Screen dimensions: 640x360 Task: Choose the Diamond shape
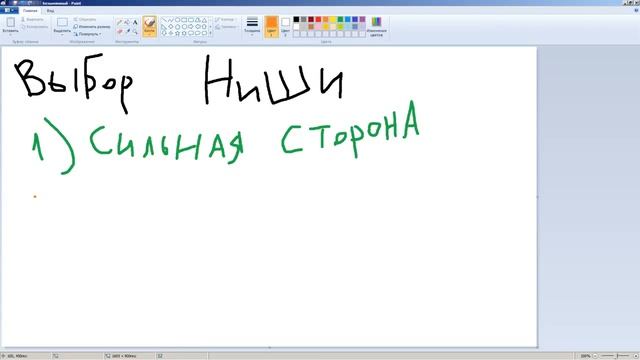tap(170, 27)
